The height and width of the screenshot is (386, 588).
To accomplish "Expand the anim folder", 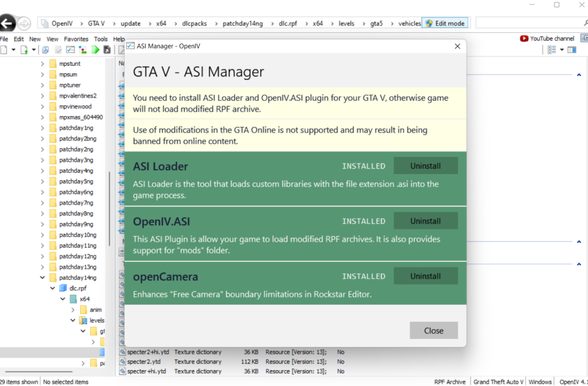I will coord(73,310).
